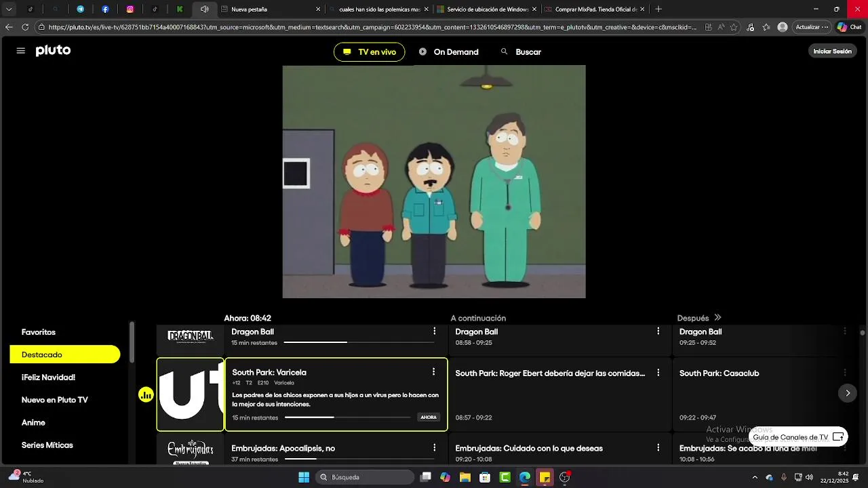Open the favorites list icon in toolbar
Screen dimensions: 868x488
click(x=766, y=27)
